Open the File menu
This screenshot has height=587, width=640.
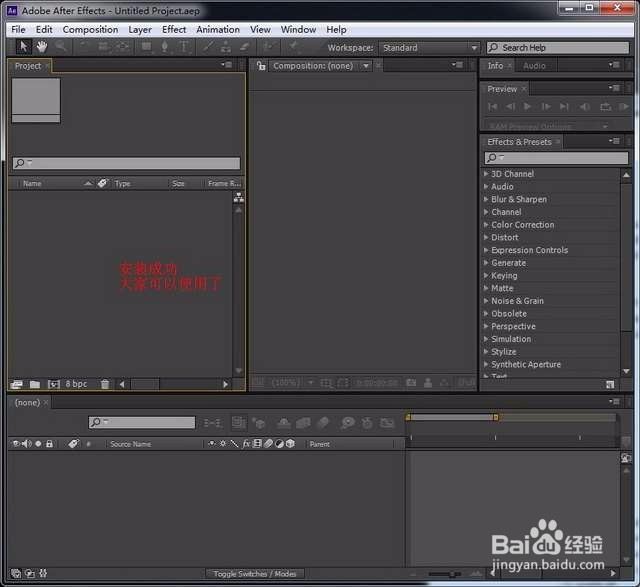click(x=18, y=29)
